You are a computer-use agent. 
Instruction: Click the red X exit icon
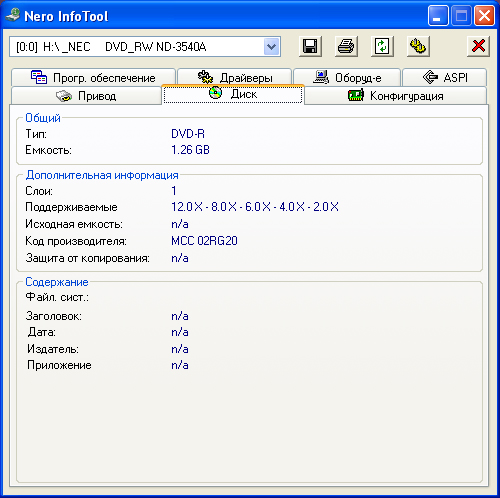[x=478, y=46]
